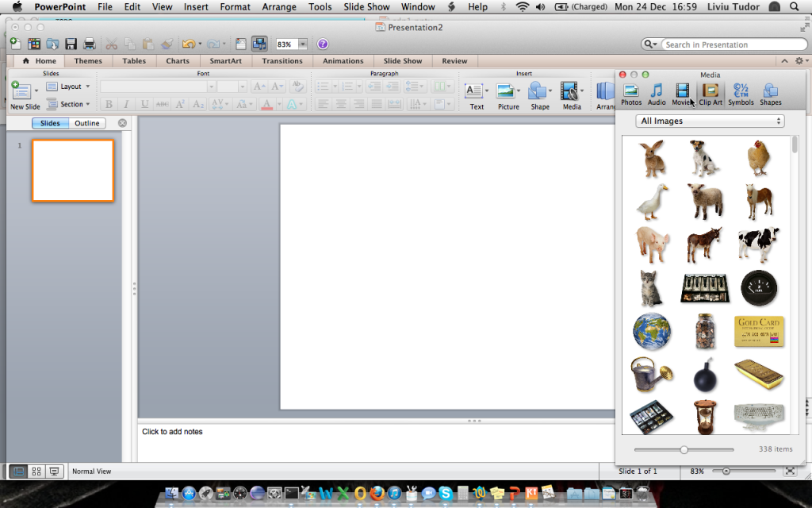Open the Insert menu in menu bar

point(196,7)
